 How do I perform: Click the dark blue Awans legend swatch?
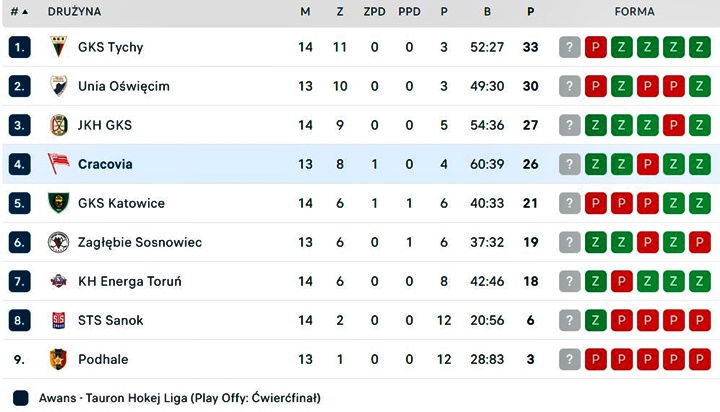20,398
